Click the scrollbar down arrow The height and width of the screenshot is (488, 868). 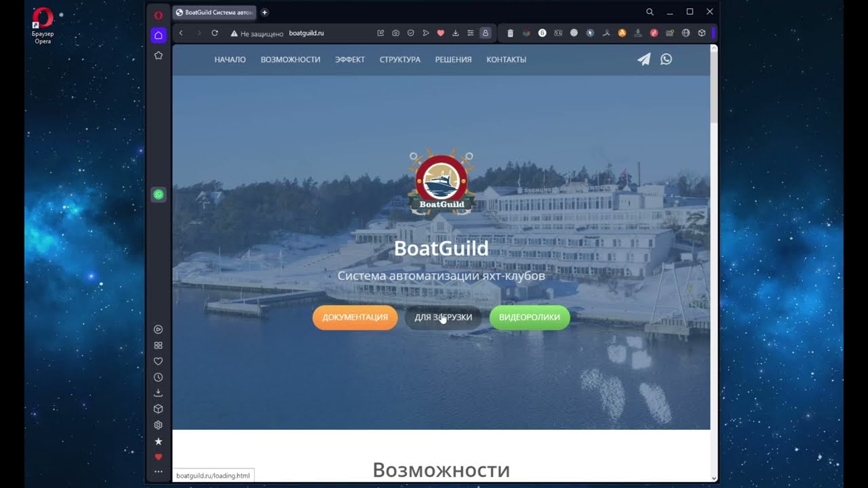714,478
